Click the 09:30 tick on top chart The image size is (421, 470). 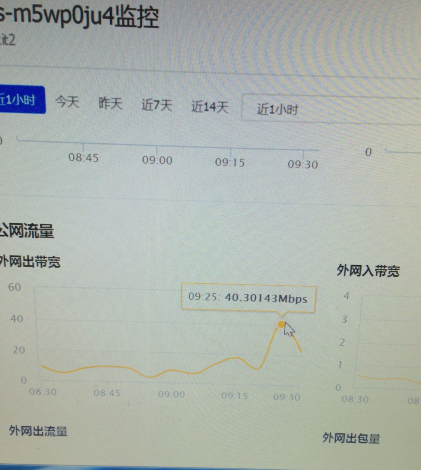click(303, 164)
